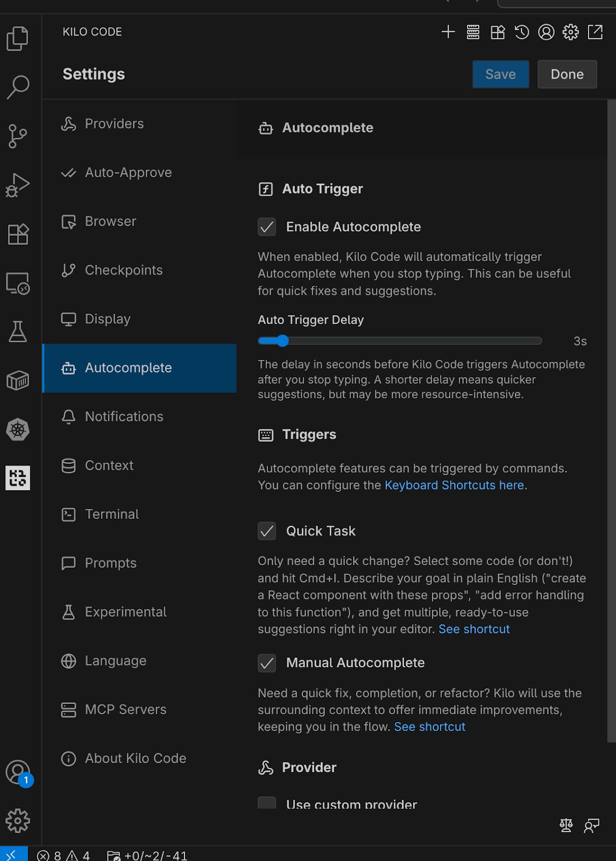Open the Experimental settings section
This screenshot has height=861, width=616.
click(139, 612)
